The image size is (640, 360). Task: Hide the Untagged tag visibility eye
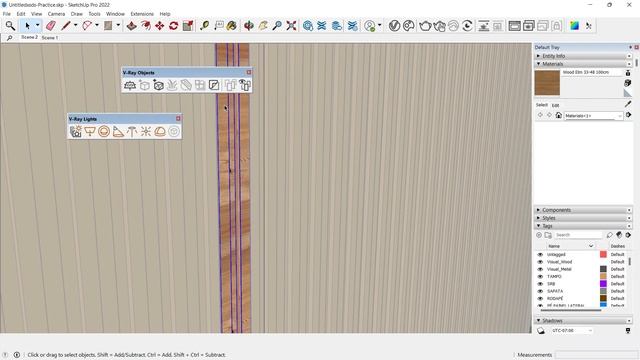point(540,255)
